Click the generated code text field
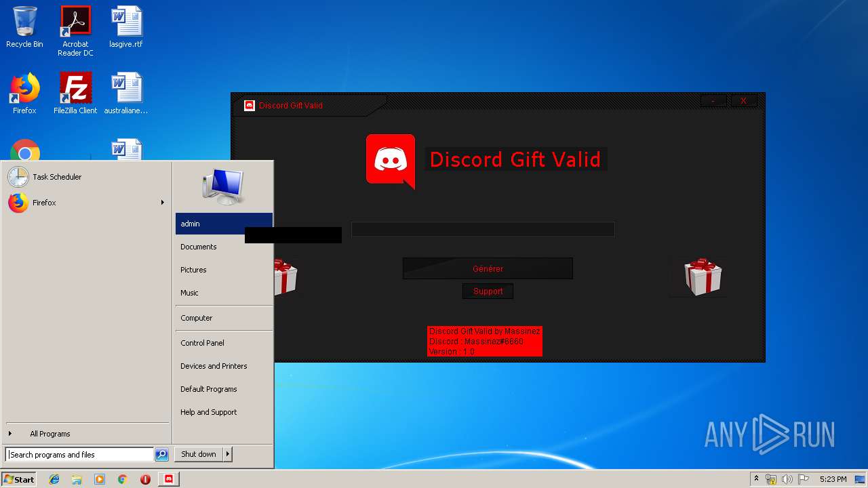Viewport: 868px width, 488px height. [483, 230]
